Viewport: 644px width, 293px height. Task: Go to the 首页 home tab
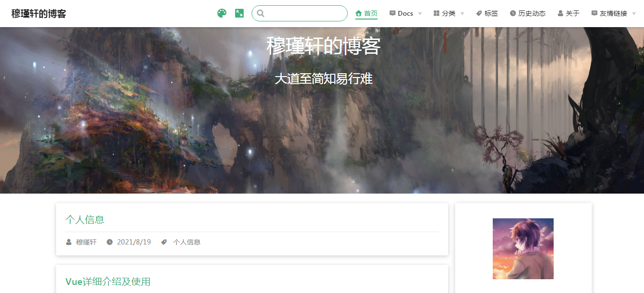click(366, 13)
